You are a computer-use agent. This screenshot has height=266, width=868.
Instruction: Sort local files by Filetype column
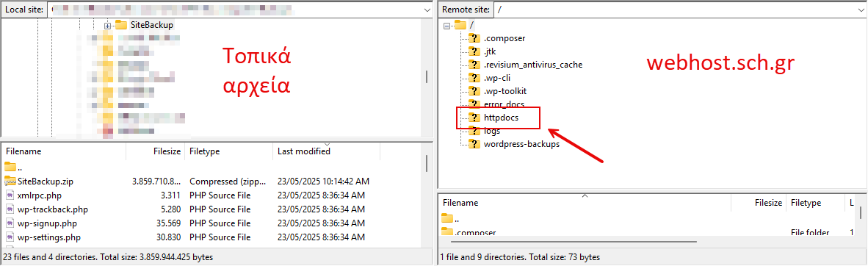(x=229, y=151)
